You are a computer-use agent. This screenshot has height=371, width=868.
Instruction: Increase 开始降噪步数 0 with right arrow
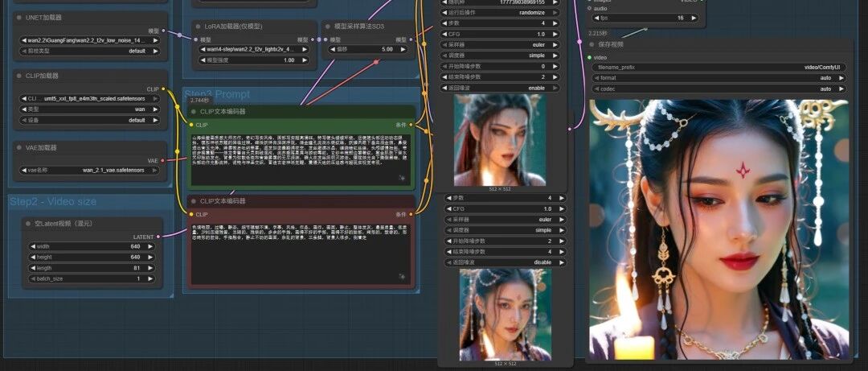pos(555,66)
